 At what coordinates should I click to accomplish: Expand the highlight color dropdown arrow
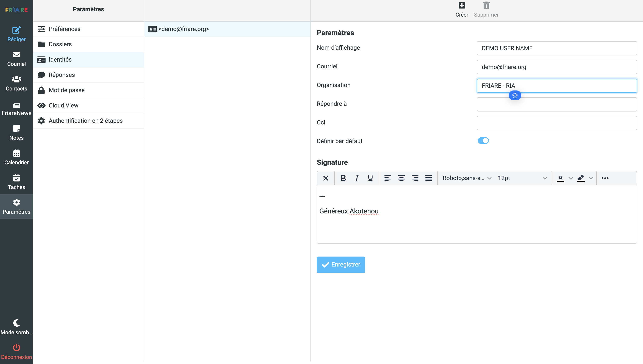[x=591, y=178]
